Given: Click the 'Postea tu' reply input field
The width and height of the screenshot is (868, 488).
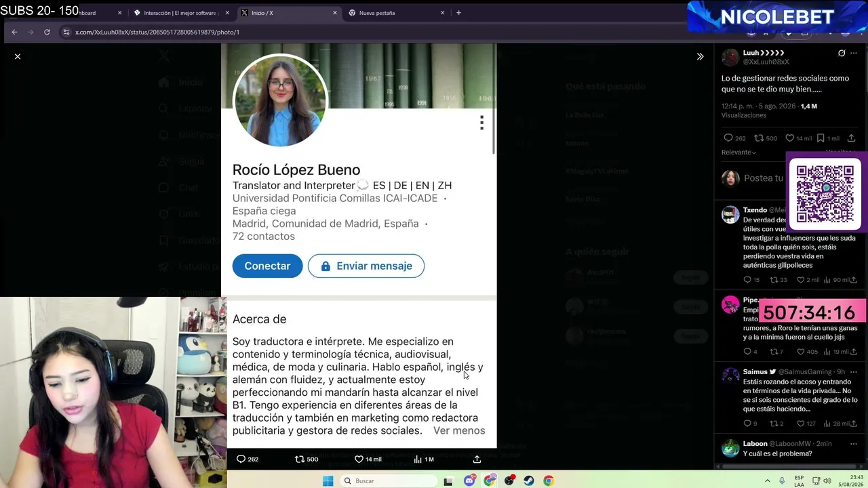Looking at the screenshot, I should point(764,178).
